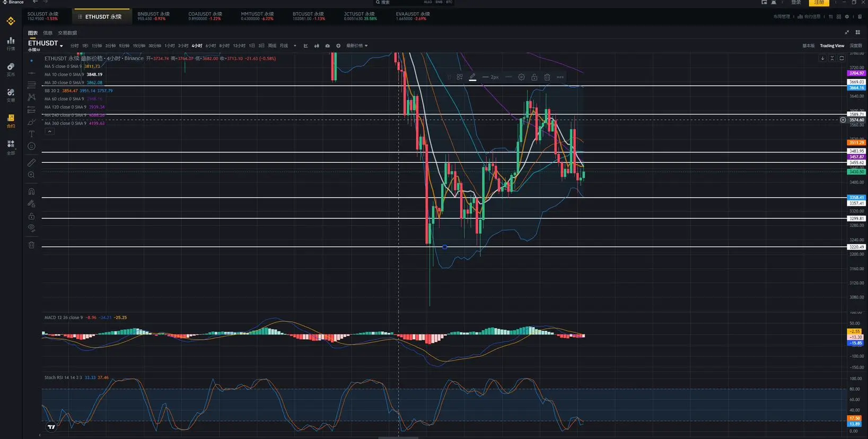Viewport: 868px width, 439px height.
Task: Select the pattern drawing tool
Action: (31, 97)
